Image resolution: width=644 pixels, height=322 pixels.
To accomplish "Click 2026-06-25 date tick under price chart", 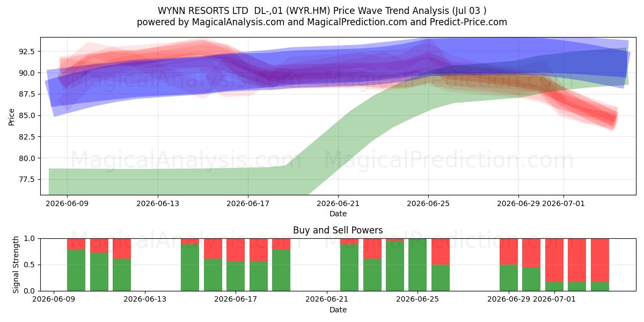I will tap(428, 203).
